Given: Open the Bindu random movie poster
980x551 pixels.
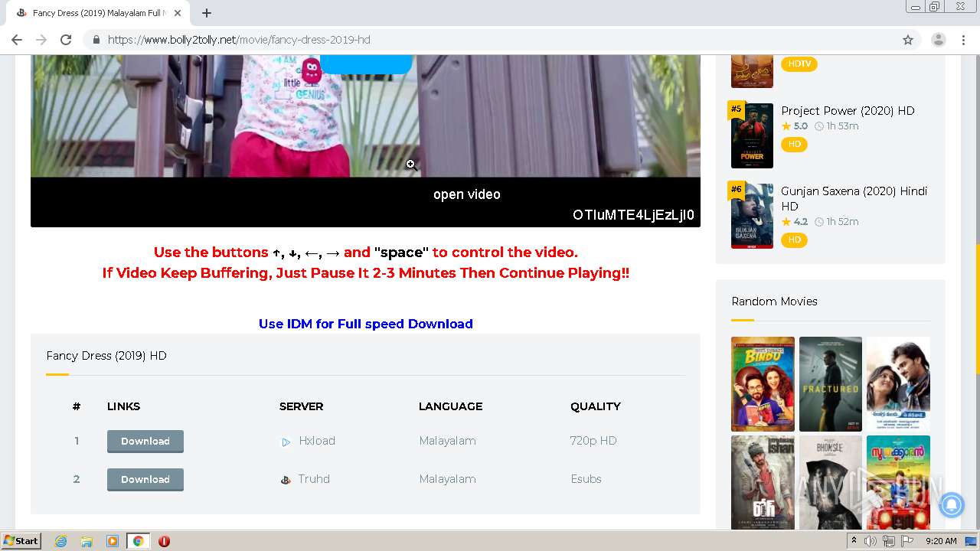Looking at the screenshot, I should coord(763,384).
